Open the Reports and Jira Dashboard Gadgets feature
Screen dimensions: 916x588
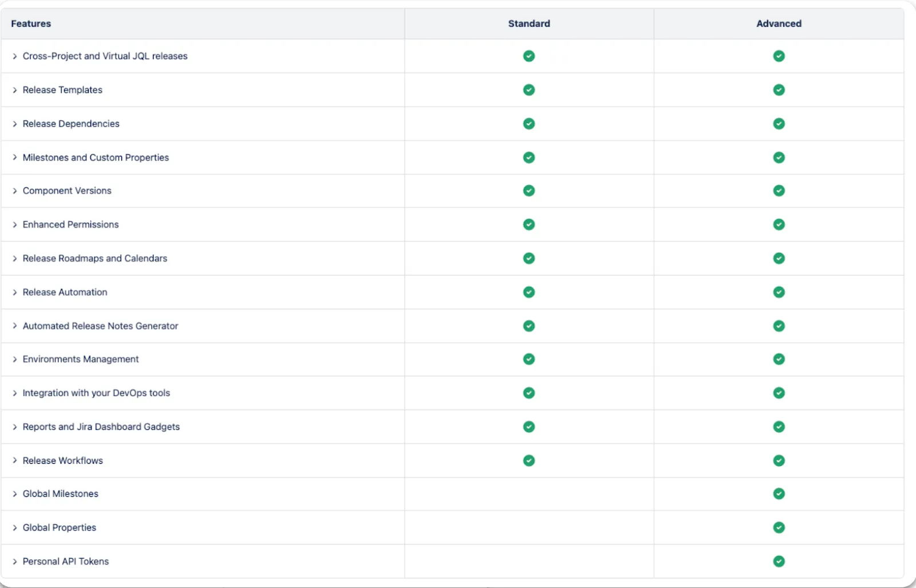click(x=101, y=427)
